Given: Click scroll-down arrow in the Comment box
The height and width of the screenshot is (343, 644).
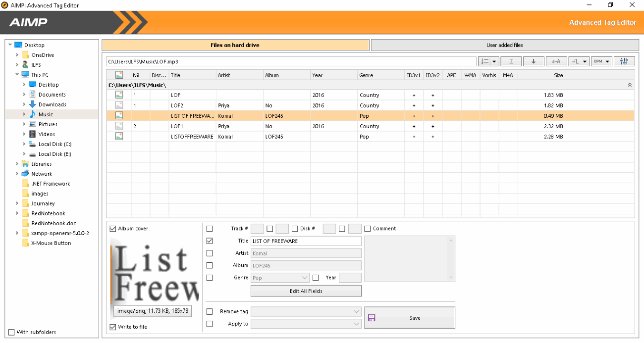Looking at the screenshot, I should (x=451, y=278).
